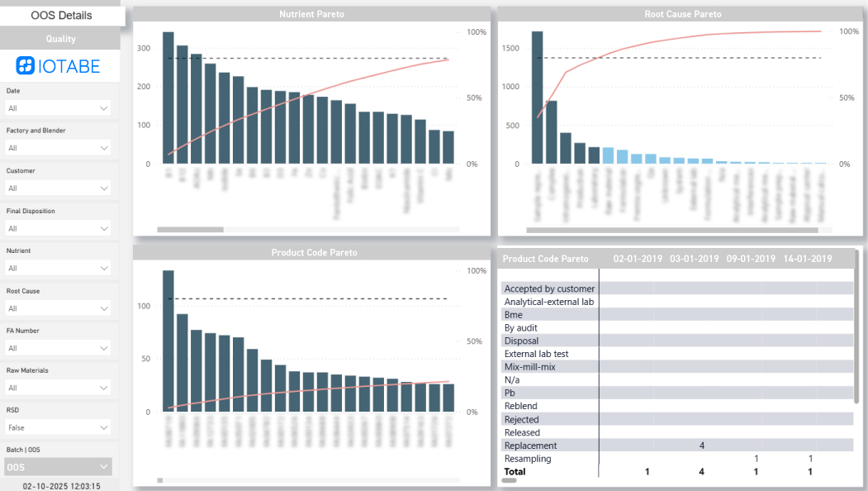Open the FA Number dropdown
868x491 pixels.
(x=57, y=347)
